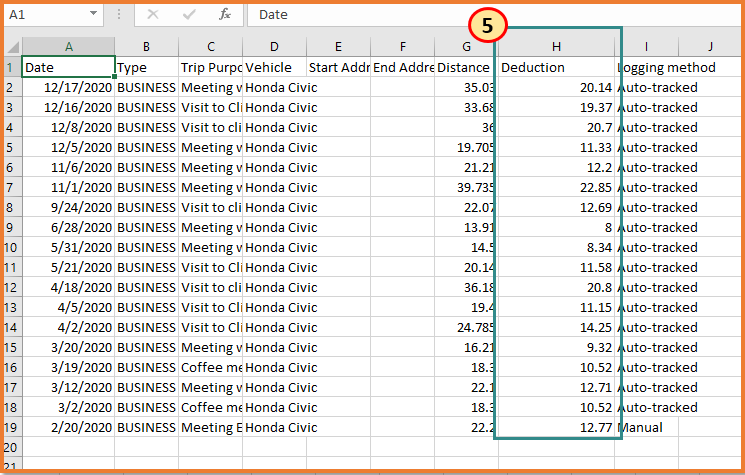
Task: Open the Name Box dropdown arrow
Action: pos(93,13)
